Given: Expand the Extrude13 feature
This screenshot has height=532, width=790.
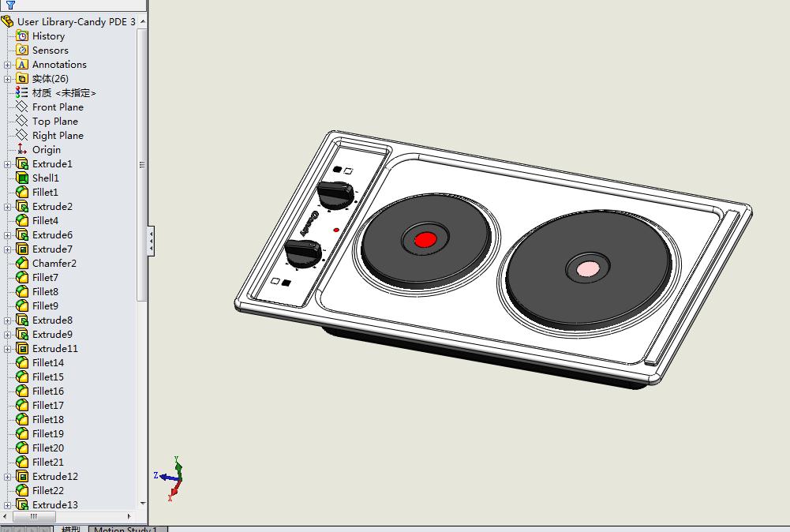Looking at the screenshot, I should [x=7, y=505].
